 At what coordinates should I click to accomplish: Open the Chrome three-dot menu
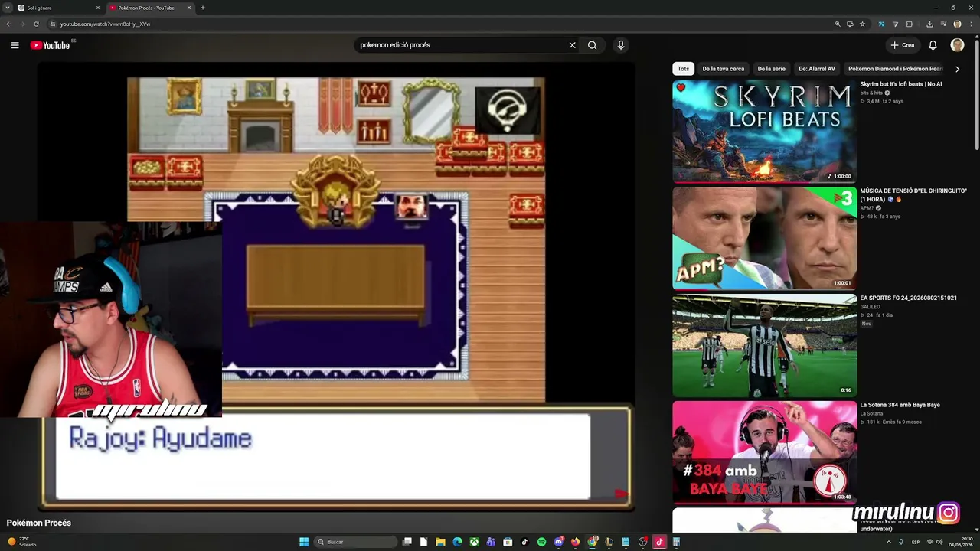tap(971, 24)
